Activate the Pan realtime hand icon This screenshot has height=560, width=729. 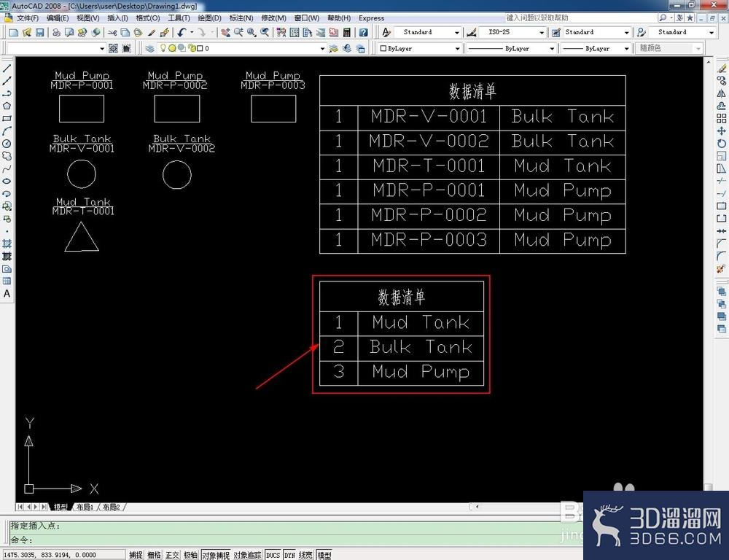click(225, 33)
